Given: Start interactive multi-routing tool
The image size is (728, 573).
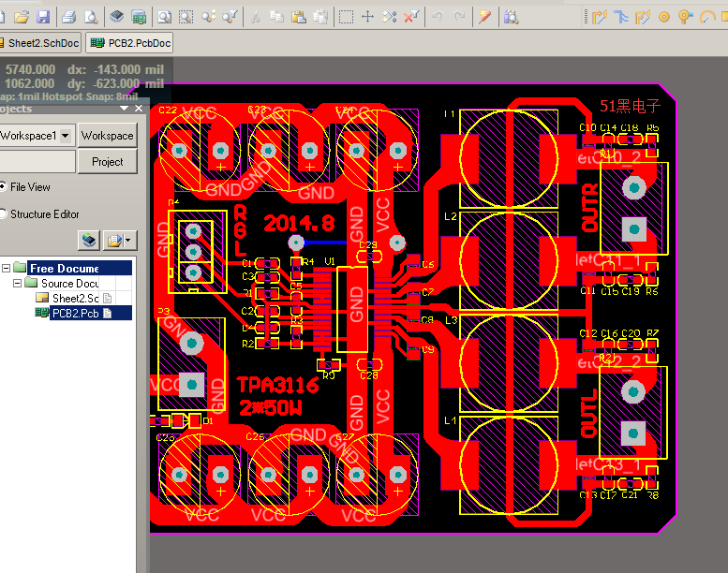Looking at the screenshot, I should click(621, 18).
